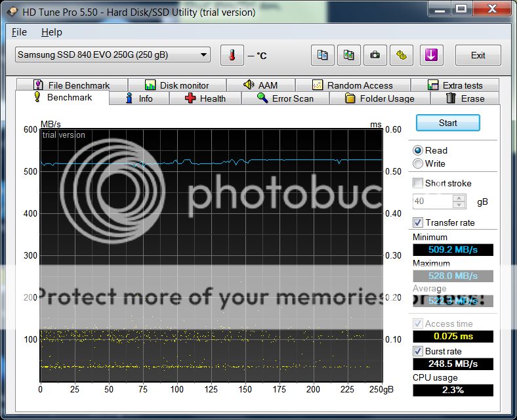Increase the short stroke size stepper
The height and width of the screenshot is (420, 517).
coord(459,198)
